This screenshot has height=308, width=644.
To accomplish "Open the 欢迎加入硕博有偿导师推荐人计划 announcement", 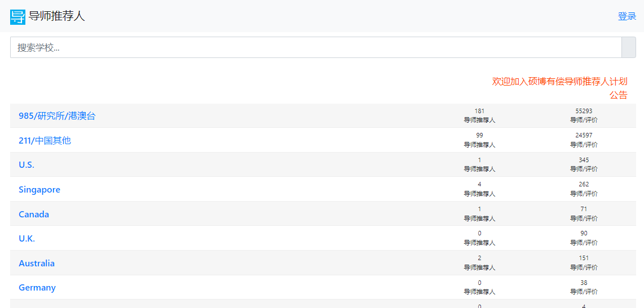I will (559, 81).
